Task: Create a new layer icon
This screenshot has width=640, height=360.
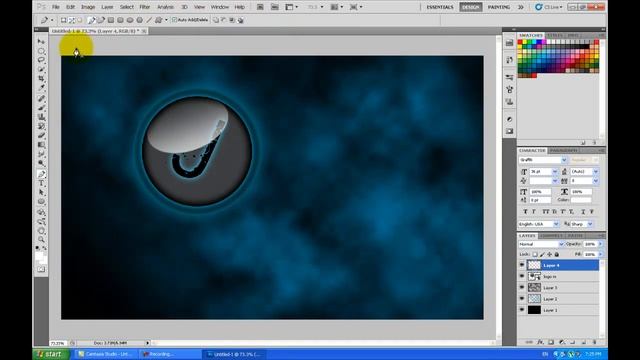Action: [584, 342]
